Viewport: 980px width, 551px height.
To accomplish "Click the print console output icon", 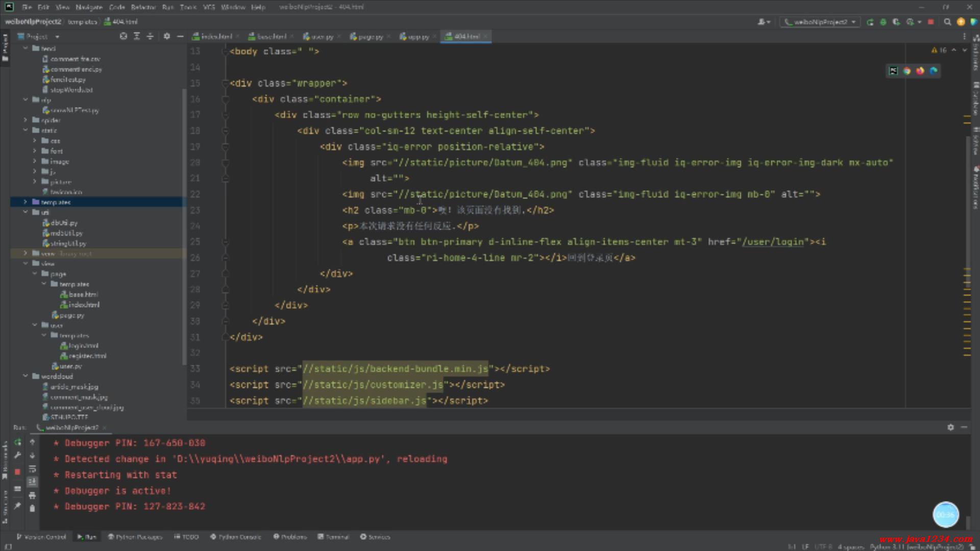I will pyautogui.click(x=32, y=495).
